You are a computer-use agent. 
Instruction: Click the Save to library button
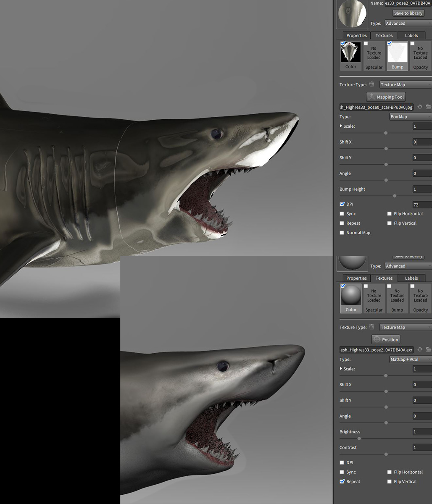[408, 13]
